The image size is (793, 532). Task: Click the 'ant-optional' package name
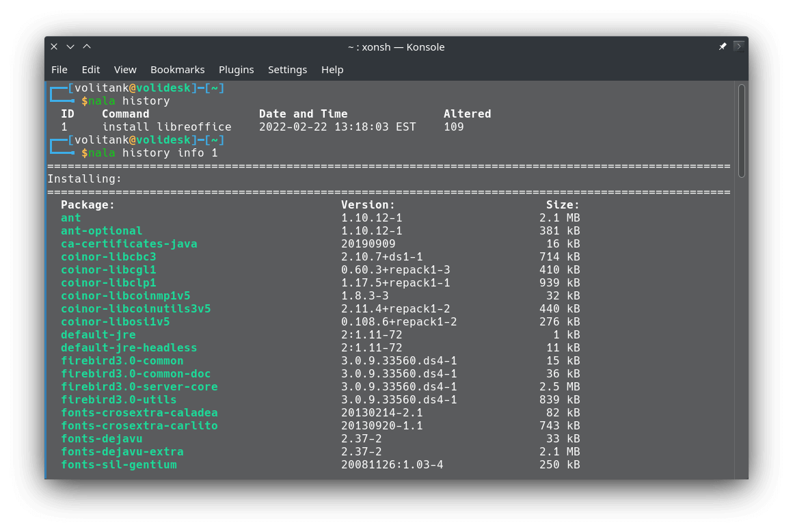[102, 231]
